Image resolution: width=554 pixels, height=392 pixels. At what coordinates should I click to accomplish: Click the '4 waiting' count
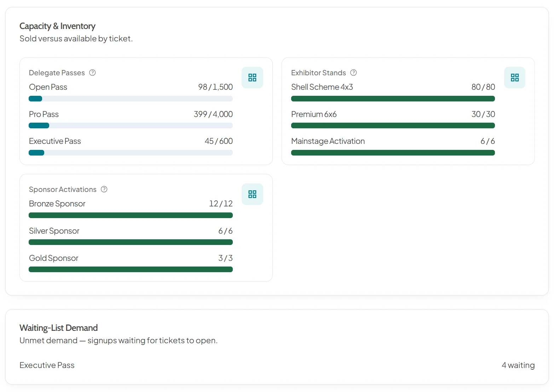pyautogui.click(x=518, y=365)
